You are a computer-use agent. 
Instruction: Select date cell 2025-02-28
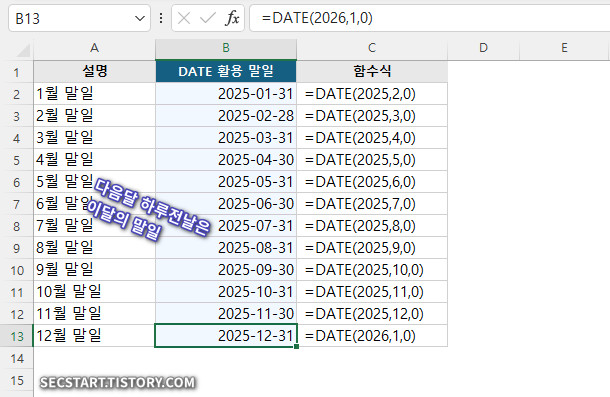(x=226, y=116)
